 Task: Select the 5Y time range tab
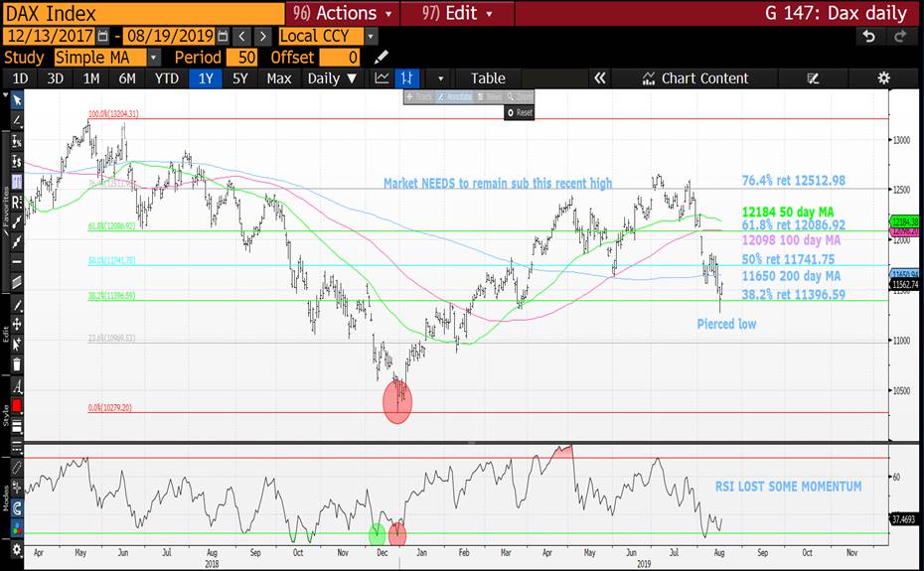pos(240,78)
